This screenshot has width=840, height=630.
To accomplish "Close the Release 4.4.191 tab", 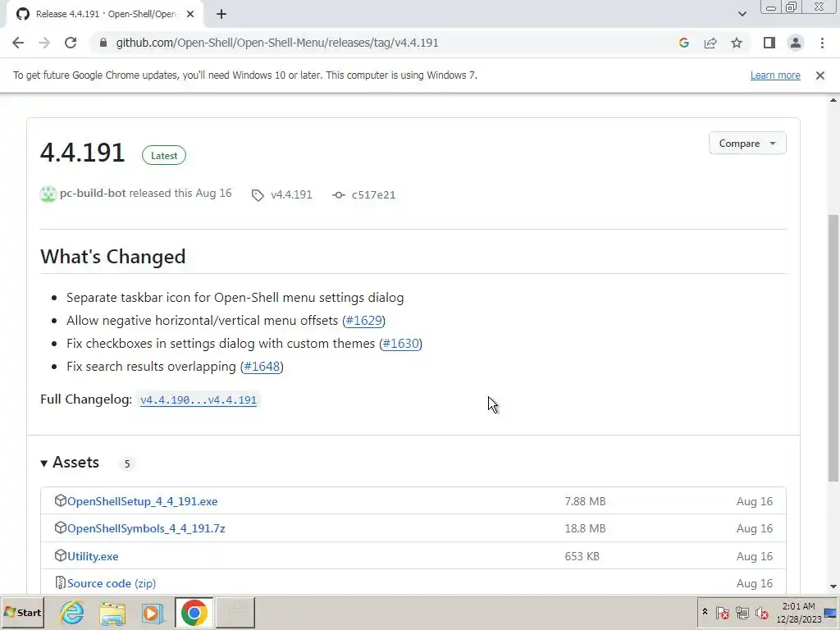I will pyautogui.click(x=190, y=15).
